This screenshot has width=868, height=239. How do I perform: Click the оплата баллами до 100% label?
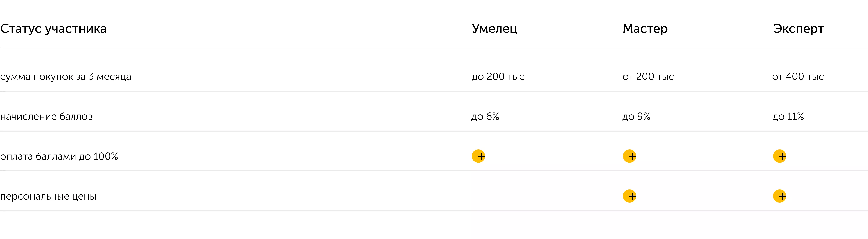point(59,156)
